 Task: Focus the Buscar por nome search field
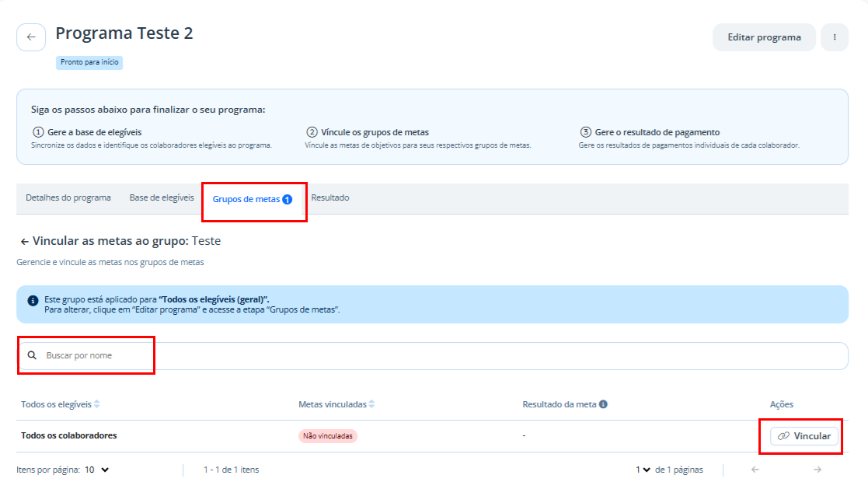(432, 356)
